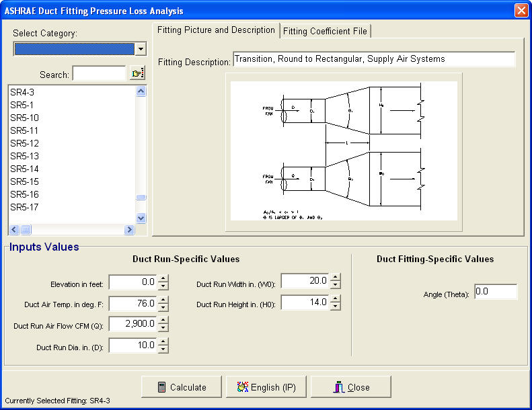The height and width of the screenshot is (410, 532).
Task: Click the fitting list scroll left arrow
Action: coord(14,230)
